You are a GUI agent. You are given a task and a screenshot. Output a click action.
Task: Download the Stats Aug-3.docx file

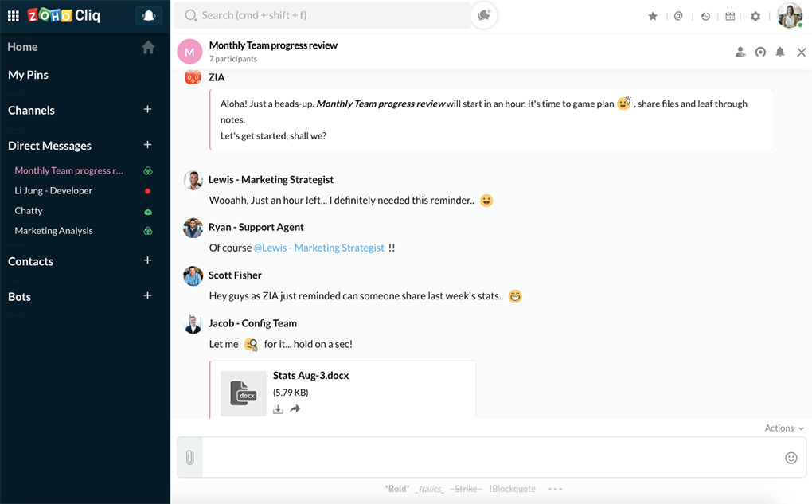point(278,409)
